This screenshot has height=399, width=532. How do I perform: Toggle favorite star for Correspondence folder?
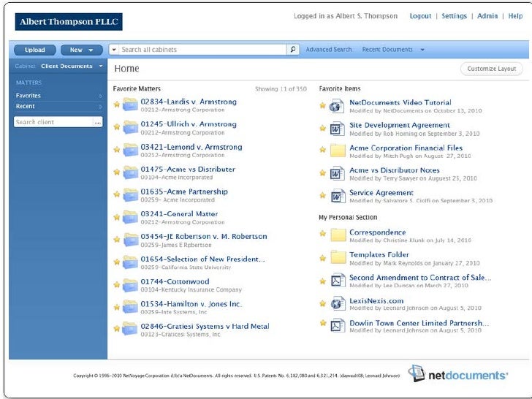(323, 233)
